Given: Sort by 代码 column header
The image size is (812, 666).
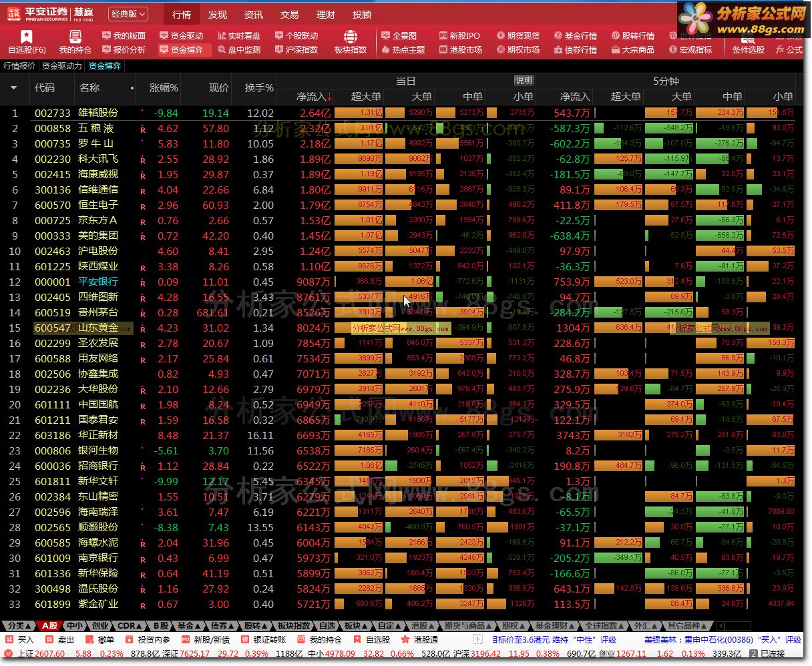Looking at the screenshot, I should [x=45, y=87].
